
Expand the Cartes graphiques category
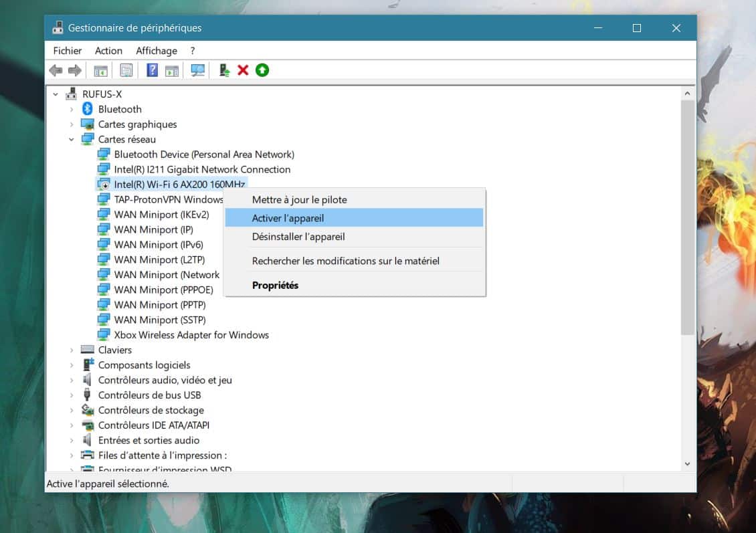point(72,124)
